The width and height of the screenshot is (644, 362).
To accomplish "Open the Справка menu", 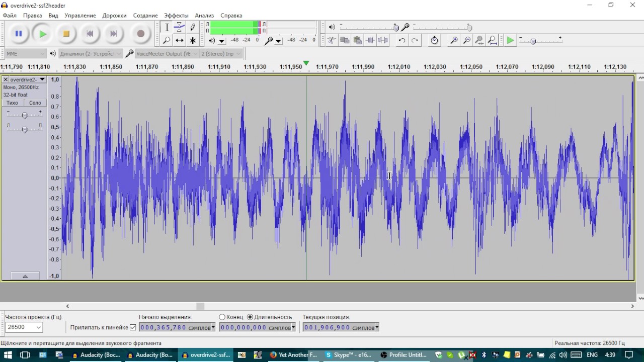I will click(231, 16).
